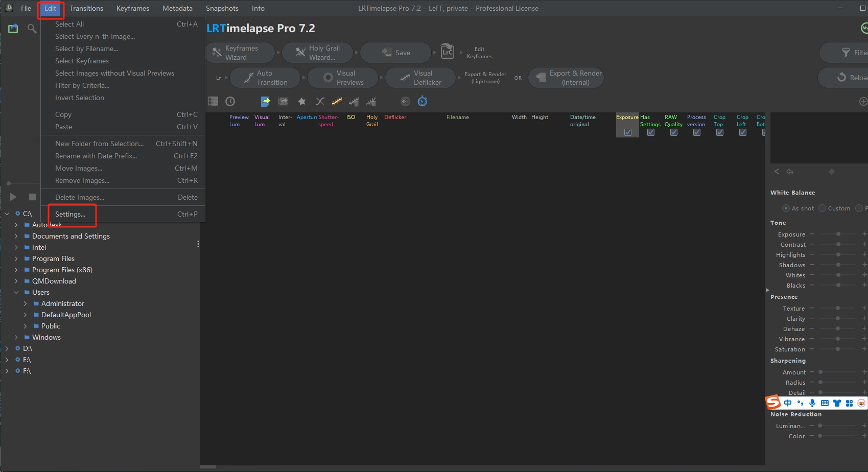This screenshot has width=868, height=472.
Task: Click the IME four-squares toolbox icon
Action: [x=849, y=403]
